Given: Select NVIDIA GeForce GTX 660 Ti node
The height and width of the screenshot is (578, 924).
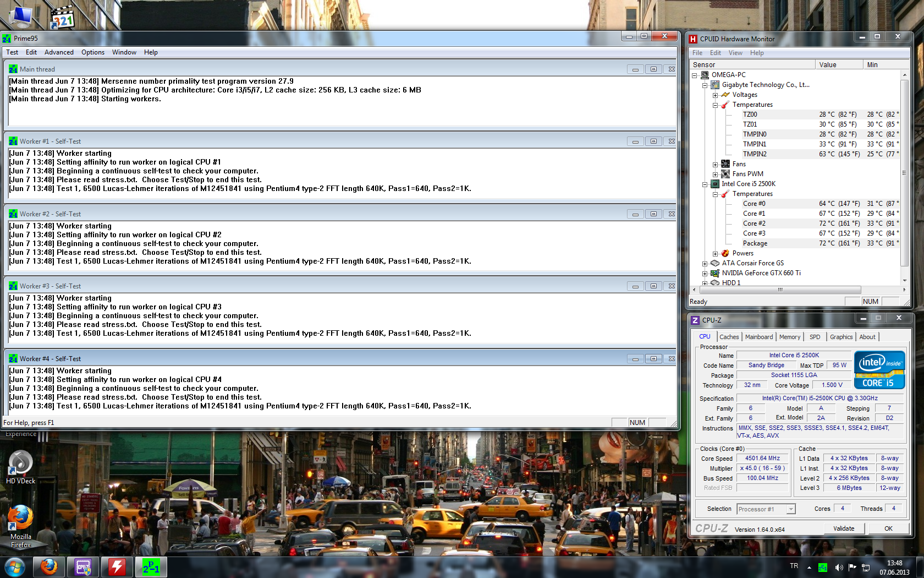Looking at the screenshot, I should [761, 273].
